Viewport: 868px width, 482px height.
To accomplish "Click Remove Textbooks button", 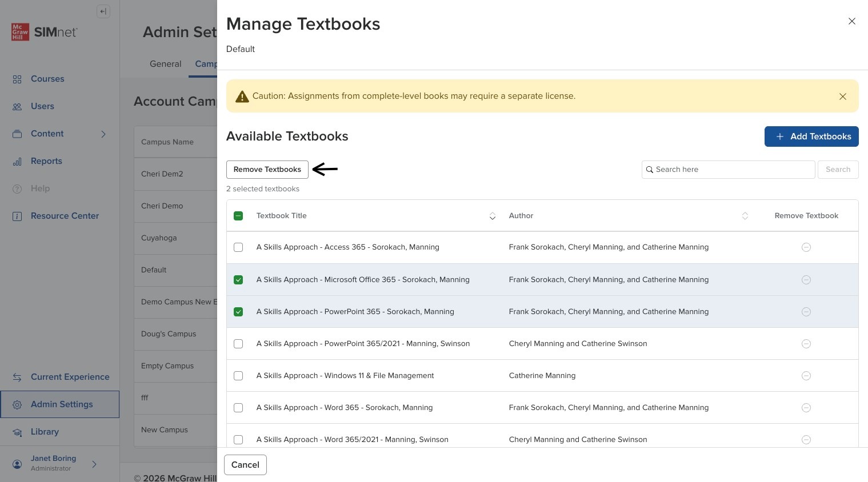I will pyautogui.click(x=267, y=170).
